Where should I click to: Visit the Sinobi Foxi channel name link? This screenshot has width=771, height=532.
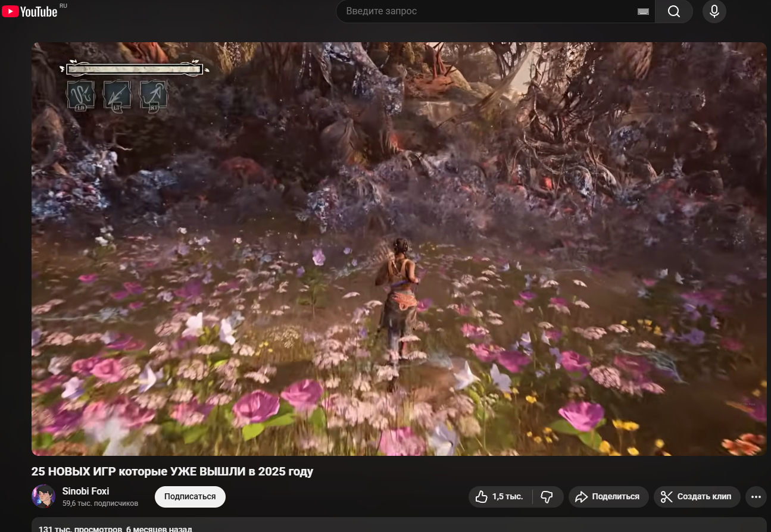click(x=86, y=491)
